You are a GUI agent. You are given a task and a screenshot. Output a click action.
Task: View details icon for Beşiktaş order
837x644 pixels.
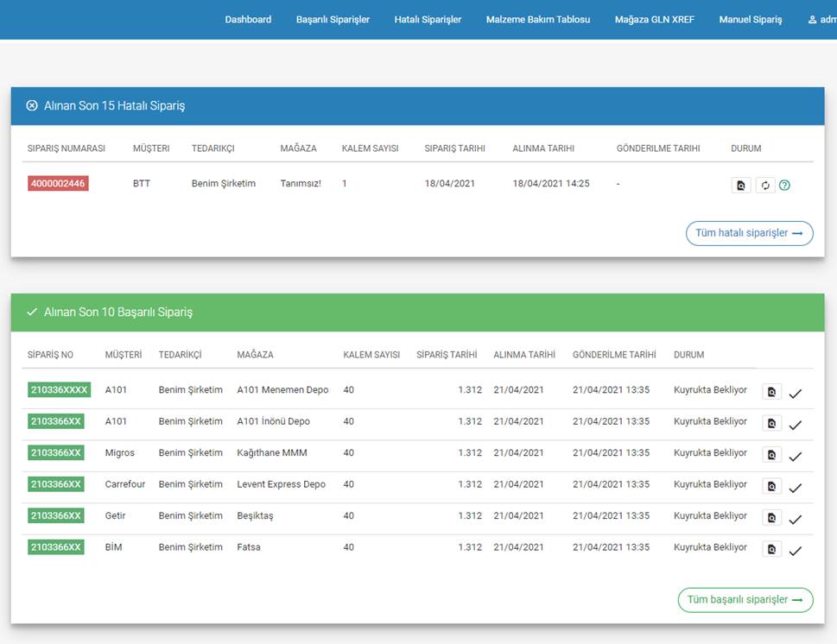pos(771,518)
